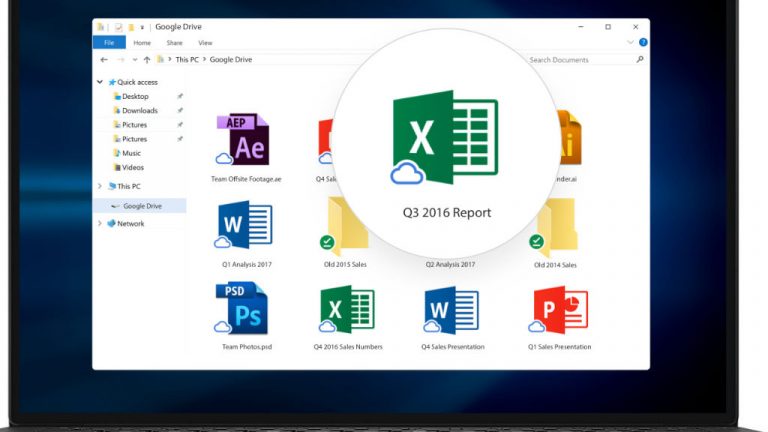Click the green check badge on Old 2014 Sales
Viewport: 768px width, 432px height.
point(536,241)
